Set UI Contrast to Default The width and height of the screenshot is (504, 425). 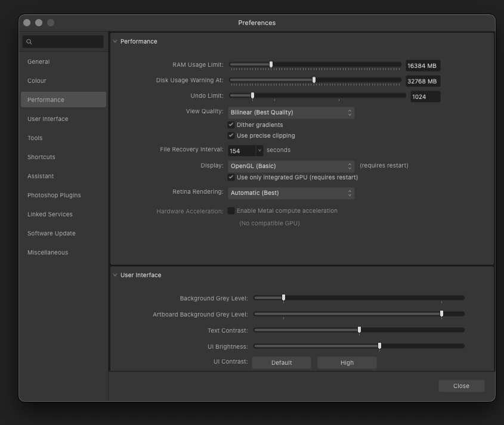(x=282, y=362)
